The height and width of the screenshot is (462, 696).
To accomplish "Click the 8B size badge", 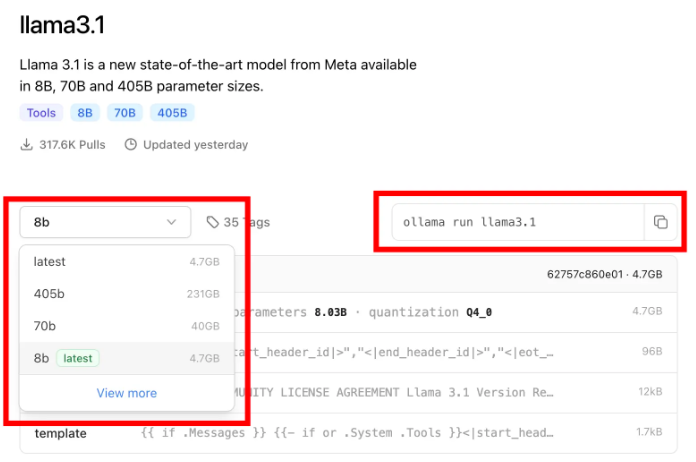I will click(85, 113).
